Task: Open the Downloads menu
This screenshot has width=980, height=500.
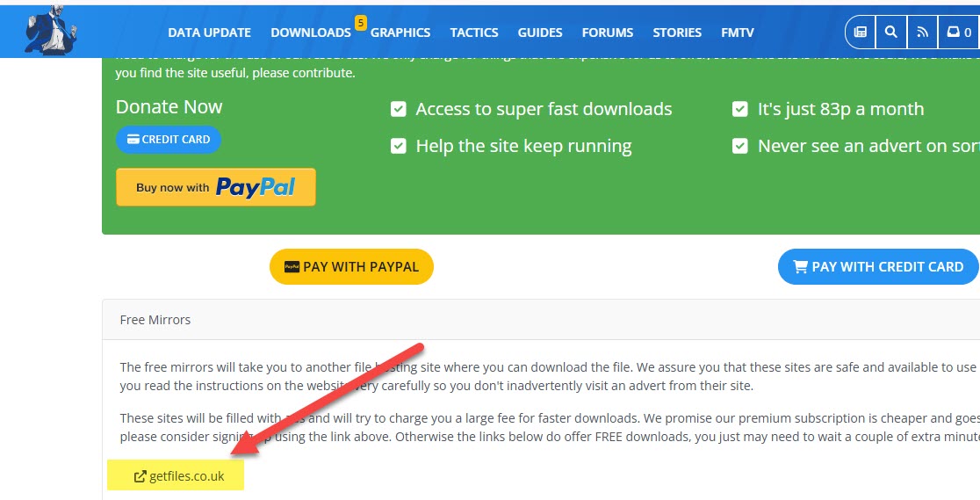Action: (x=310, y=33)
